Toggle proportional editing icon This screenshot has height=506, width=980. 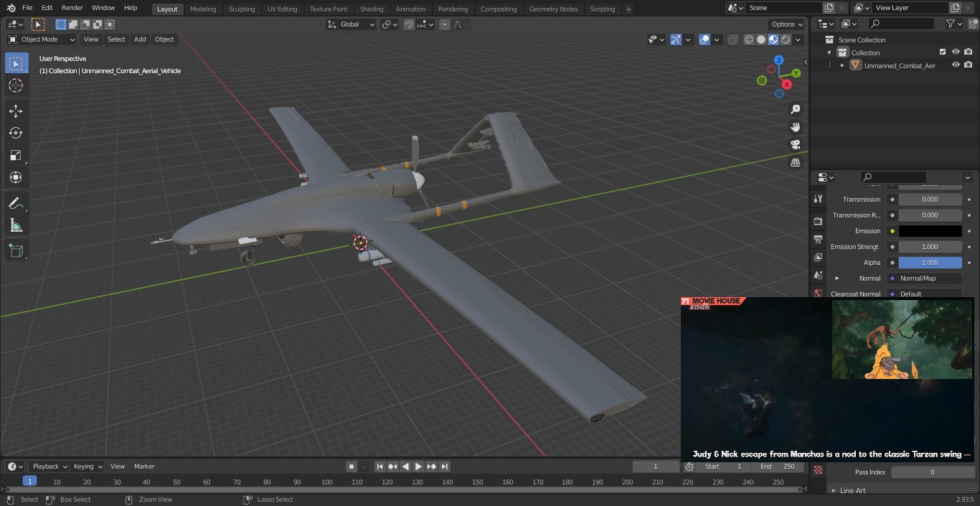pyautogui.click(x=445, y=24)
